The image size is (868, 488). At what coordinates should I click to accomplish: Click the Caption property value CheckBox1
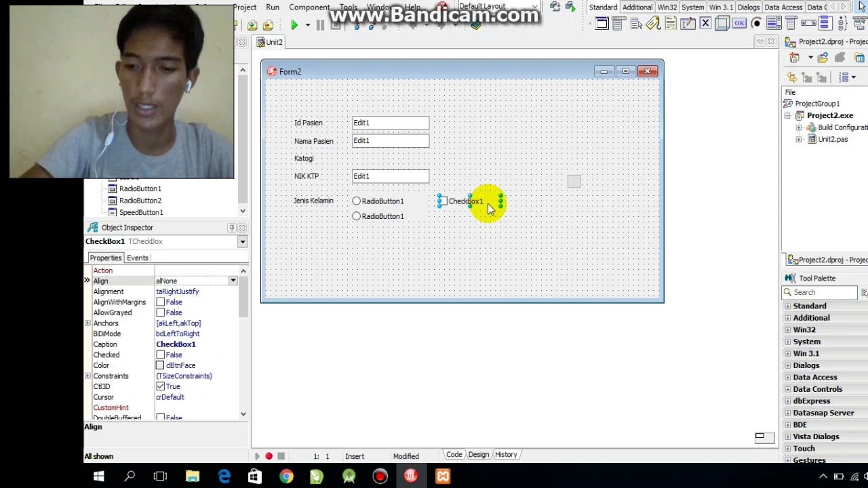pyautogui.click(x=176, y=344)
